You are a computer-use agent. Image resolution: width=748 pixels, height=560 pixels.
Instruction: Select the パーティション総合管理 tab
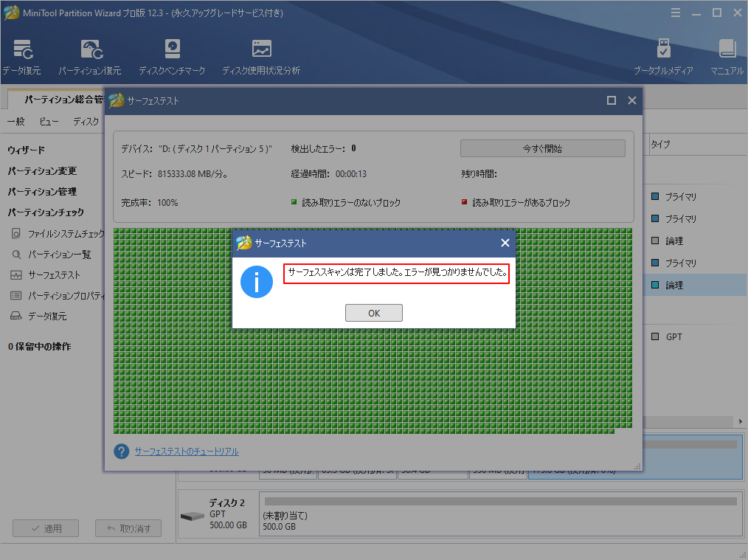tap(58, 99)
